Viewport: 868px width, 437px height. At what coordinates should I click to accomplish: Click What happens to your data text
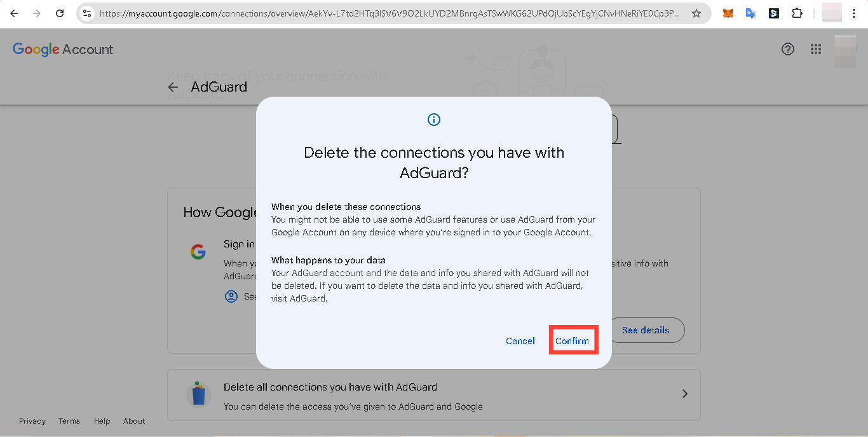[329, 260]
